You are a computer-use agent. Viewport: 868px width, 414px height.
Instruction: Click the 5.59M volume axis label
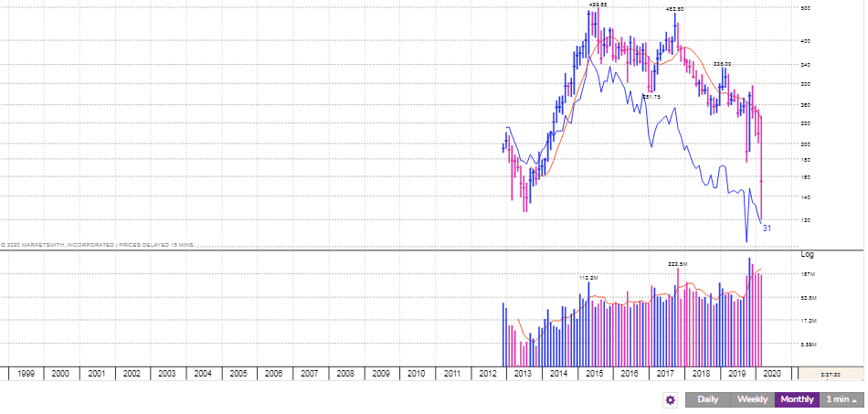809,344
